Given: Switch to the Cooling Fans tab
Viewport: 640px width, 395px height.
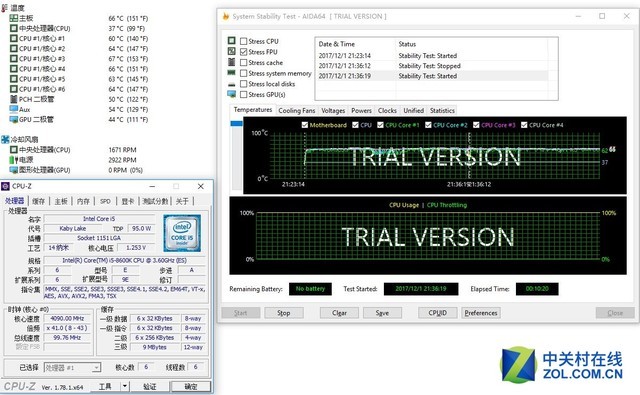Looking at the screenshot, I should [x=297, y=111].
